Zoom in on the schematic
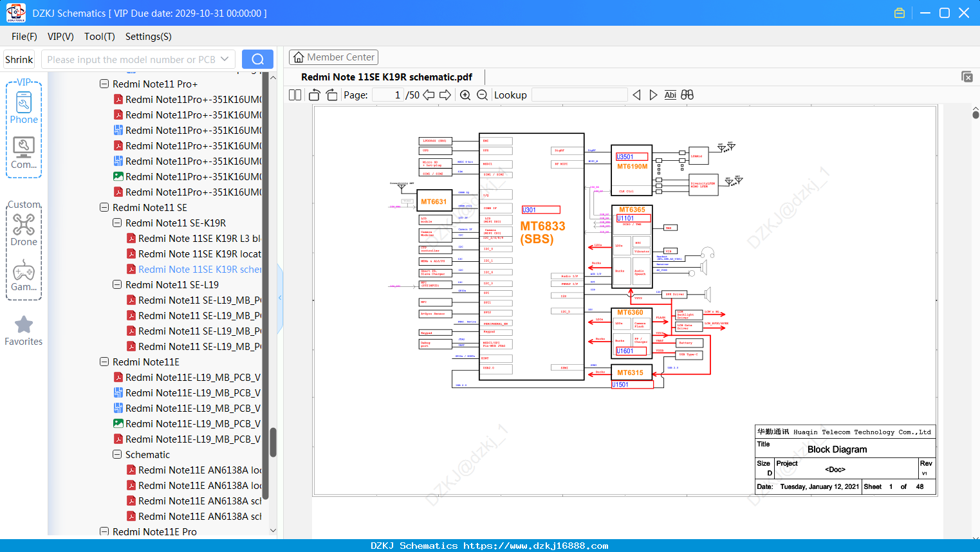 (465, 95)
